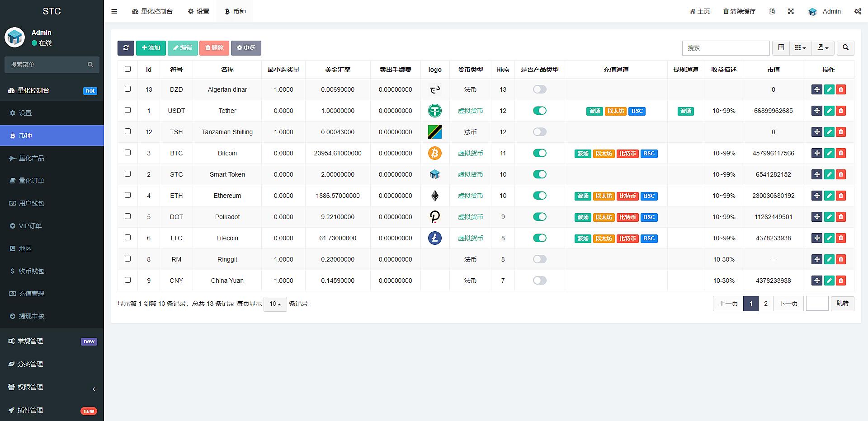868x421 pixels.
Task: Click the drag-move icon in DZD row
Action: point(816,89)
